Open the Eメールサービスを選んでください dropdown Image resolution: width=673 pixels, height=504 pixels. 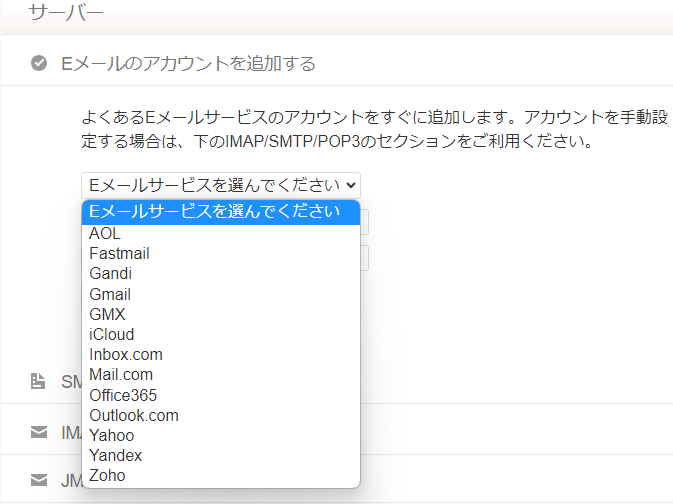point(221,185)
